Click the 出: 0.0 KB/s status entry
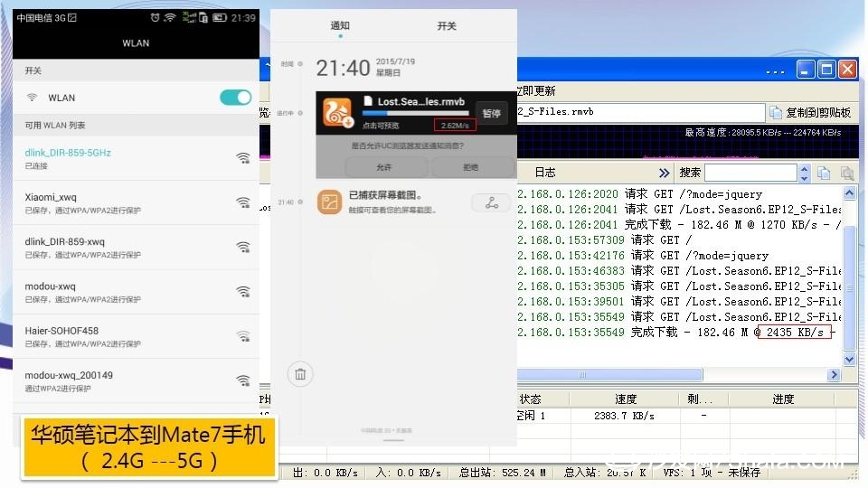Image resolution: width=868 pixels, height=488 pixels. tap(325, 473)
